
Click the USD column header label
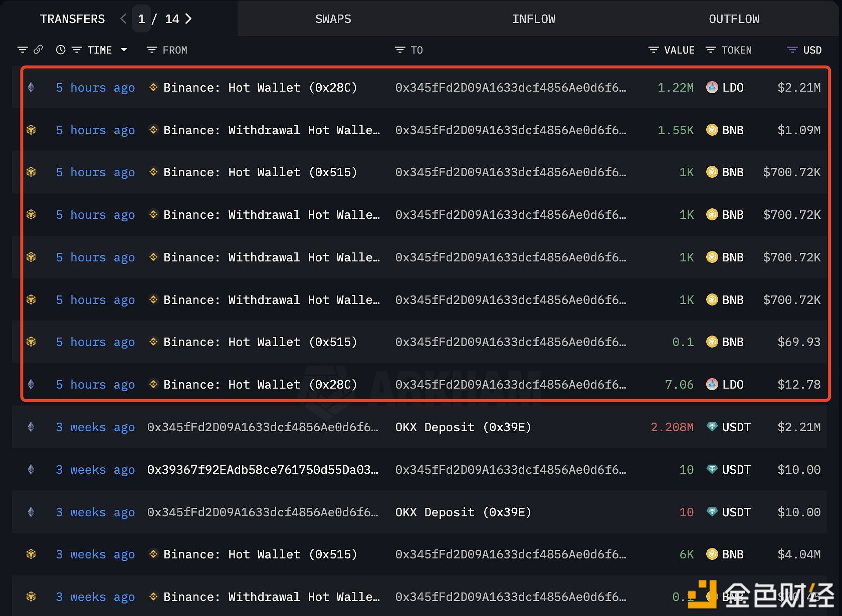click(812, 50)
